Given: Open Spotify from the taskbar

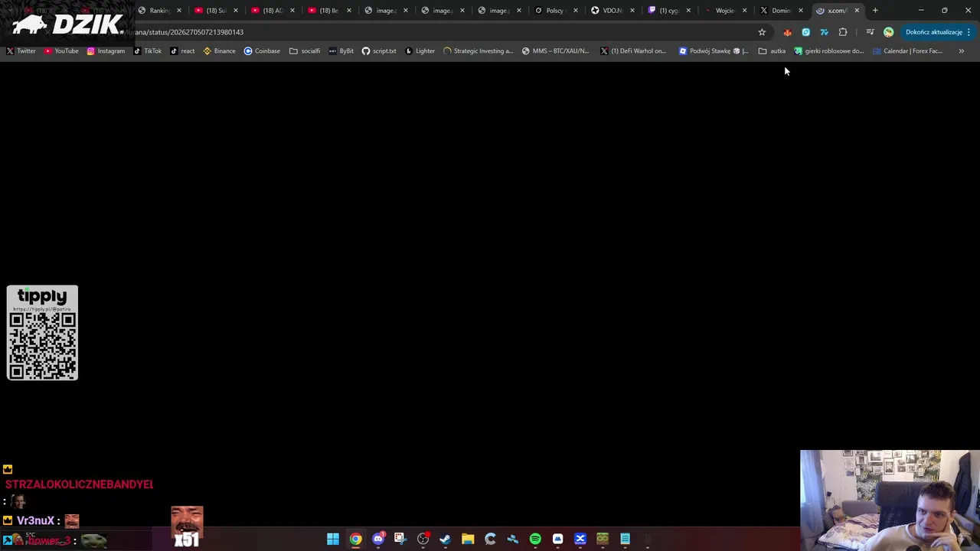Looking at the screenshot, I should point(535,539).
